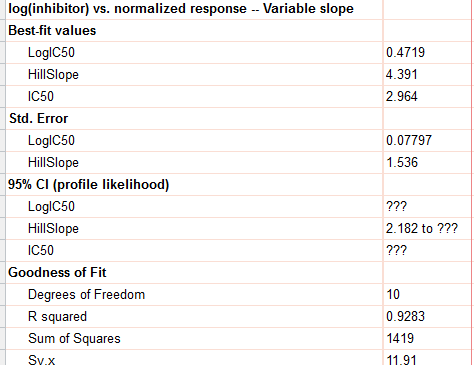The width and height of the screenshot is (474, 365).
Task: Select the Degrees of Freedom value 10
Action: (x=393, y=294)
